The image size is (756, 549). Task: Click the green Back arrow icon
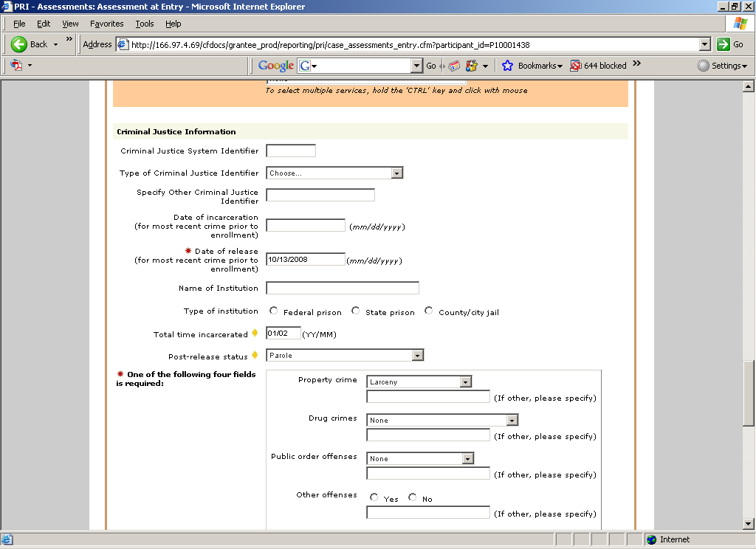click(x=18, y=44)
